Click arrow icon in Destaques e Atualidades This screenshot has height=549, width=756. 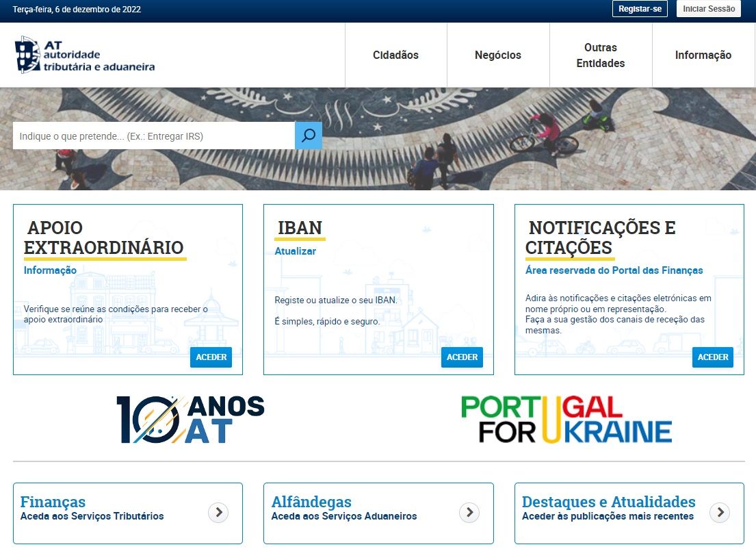point(720,512)
